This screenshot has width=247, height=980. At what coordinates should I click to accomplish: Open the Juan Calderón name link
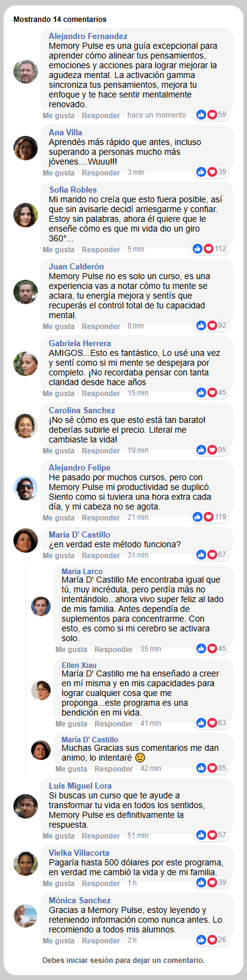pos(76,267)
